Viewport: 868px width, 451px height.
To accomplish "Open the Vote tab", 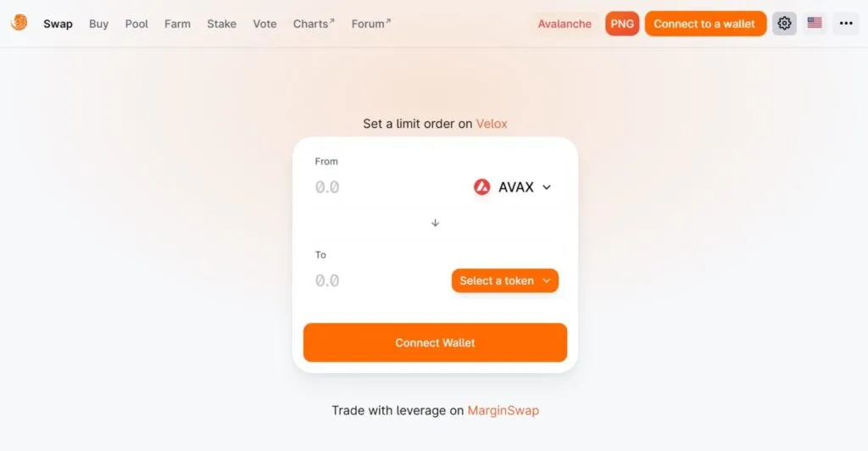I will pos(264,24).
